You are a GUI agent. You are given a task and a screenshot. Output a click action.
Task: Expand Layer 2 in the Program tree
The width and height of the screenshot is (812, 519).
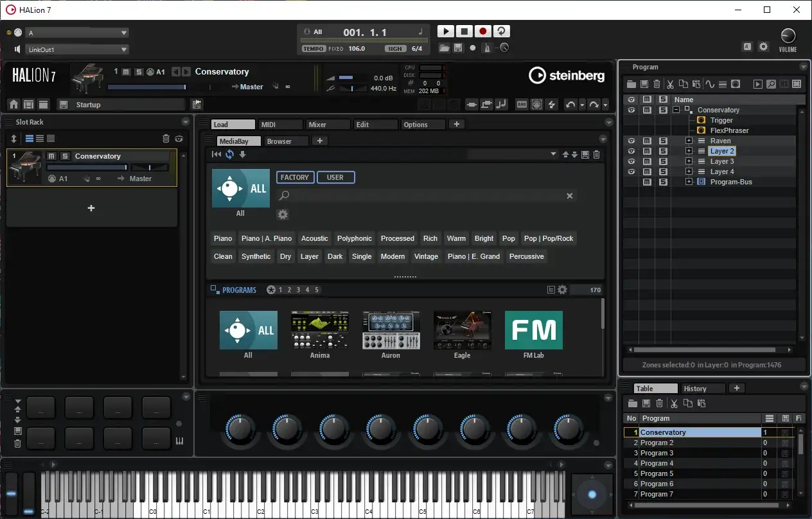point(689,151)
